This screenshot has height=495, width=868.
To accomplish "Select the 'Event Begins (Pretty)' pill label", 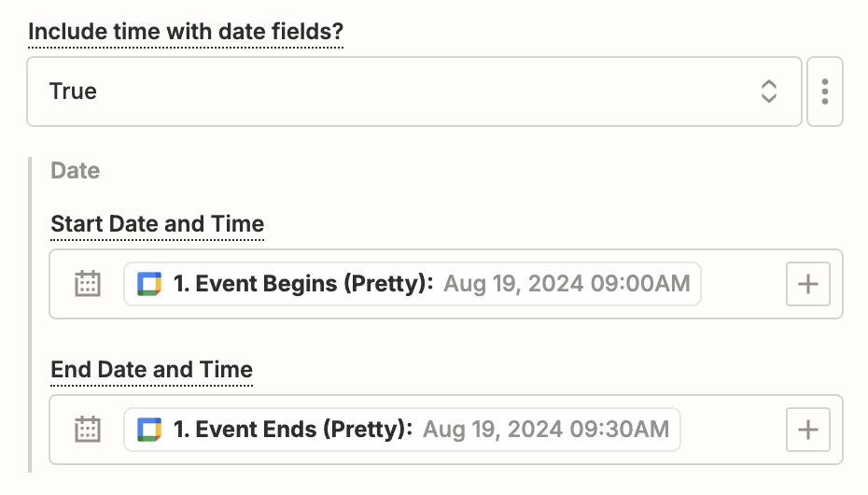I will [x=303, y=284].
